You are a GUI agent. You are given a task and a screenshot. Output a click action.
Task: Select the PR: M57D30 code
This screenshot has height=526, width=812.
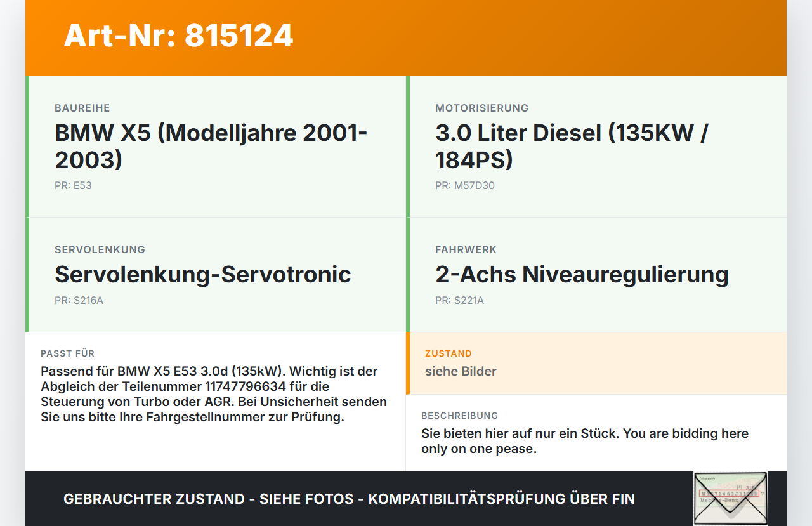point(465,186)
